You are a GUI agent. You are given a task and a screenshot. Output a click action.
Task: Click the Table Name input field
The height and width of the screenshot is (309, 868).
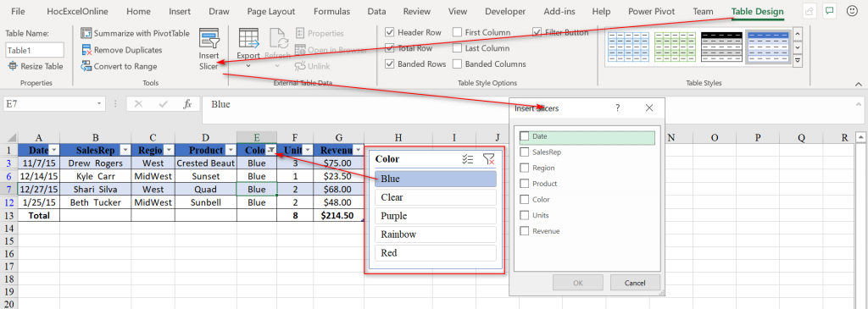[x=35, y=50]
